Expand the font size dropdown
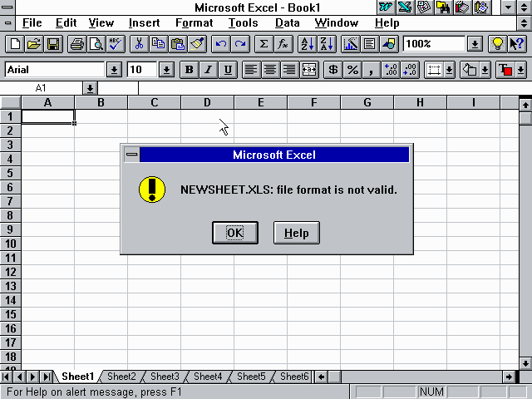 coord(166,70)
